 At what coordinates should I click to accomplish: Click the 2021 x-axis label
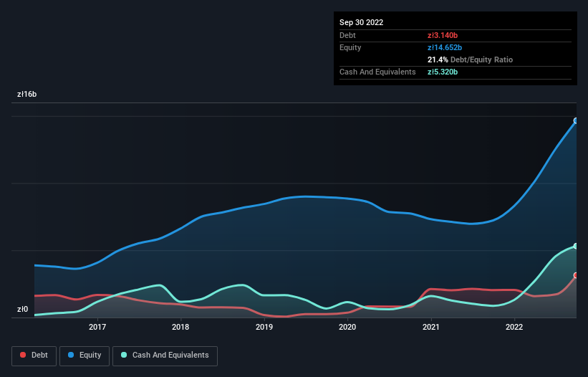pyautogui.click(x=431, y=327)
